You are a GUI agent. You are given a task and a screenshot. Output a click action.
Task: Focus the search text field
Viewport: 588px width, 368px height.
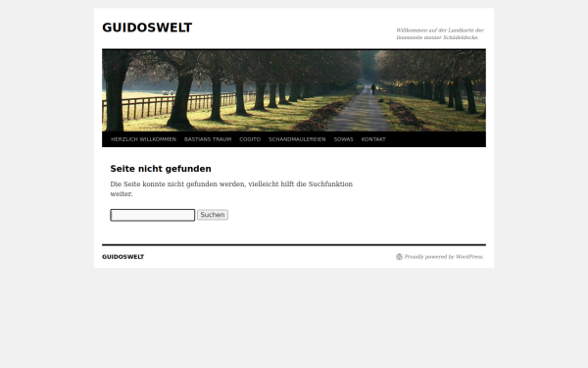click(x=153, y=215)
